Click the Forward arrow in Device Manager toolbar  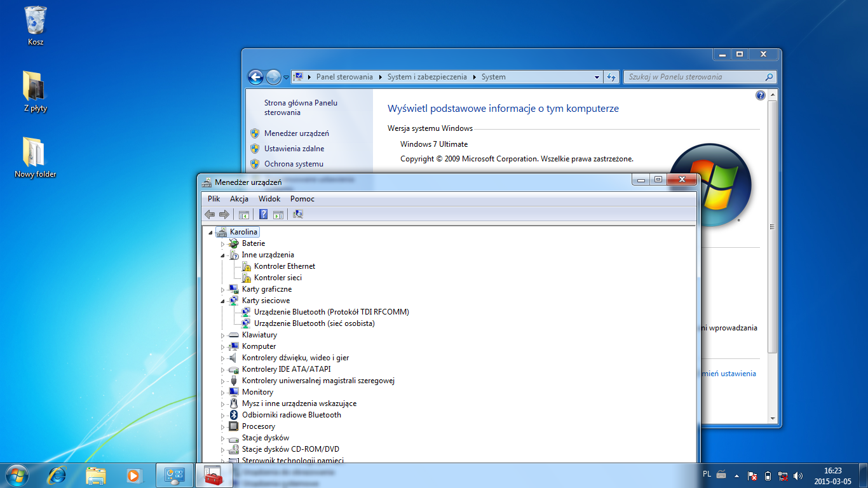click(x=224, y=214)
